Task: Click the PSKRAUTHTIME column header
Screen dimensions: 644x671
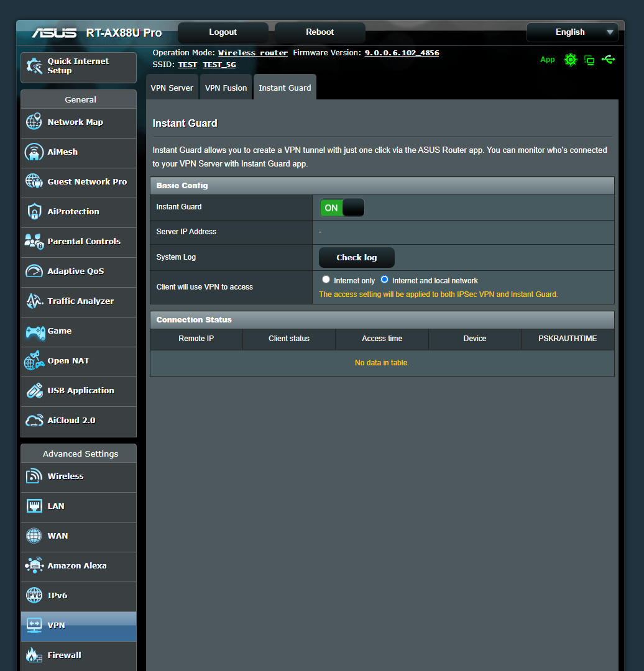Action: tap(568, 339)
